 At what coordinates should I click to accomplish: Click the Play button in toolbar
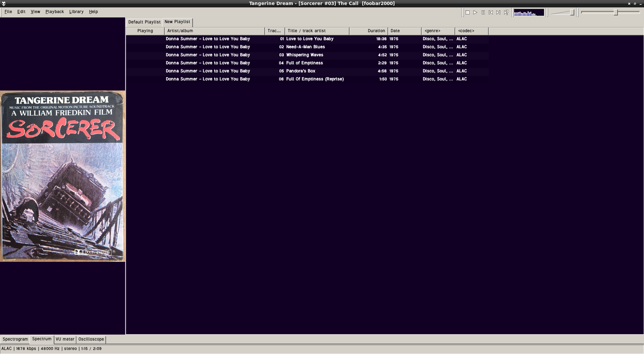[475, 12]
